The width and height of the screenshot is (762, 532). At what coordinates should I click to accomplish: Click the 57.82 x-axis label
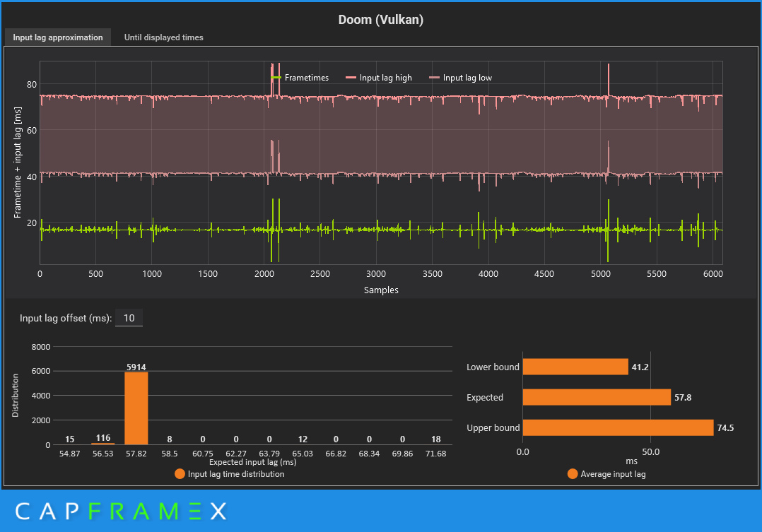pyautogui.click(x=136, y=454)
